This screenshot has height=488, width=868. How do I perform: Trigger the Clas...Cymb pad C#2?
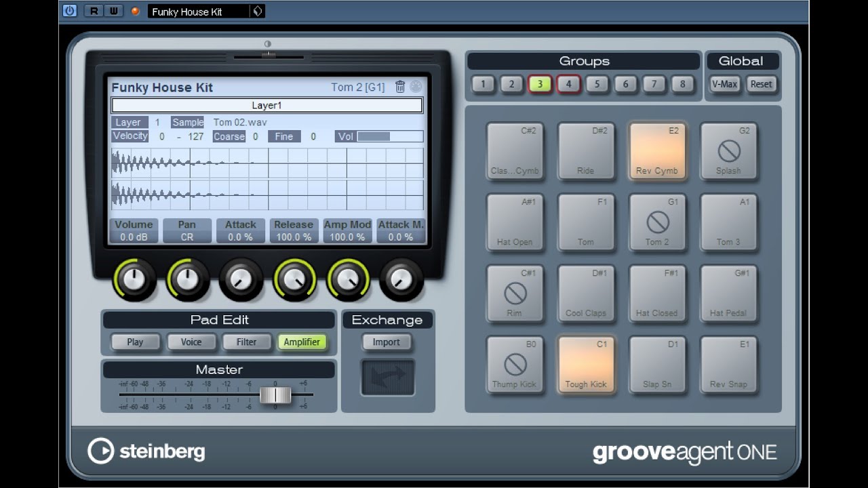click(x=515, y=150)
